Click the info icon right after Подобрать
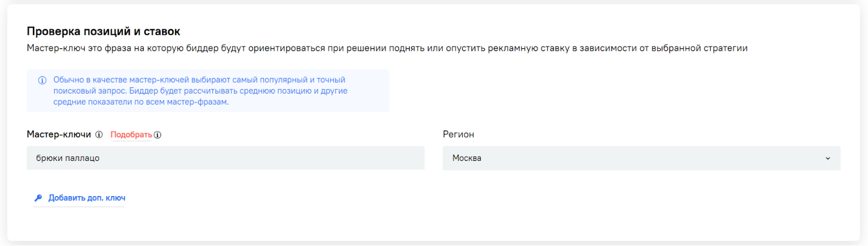Viewport: 868px width, 246px height. click(157, 135)
